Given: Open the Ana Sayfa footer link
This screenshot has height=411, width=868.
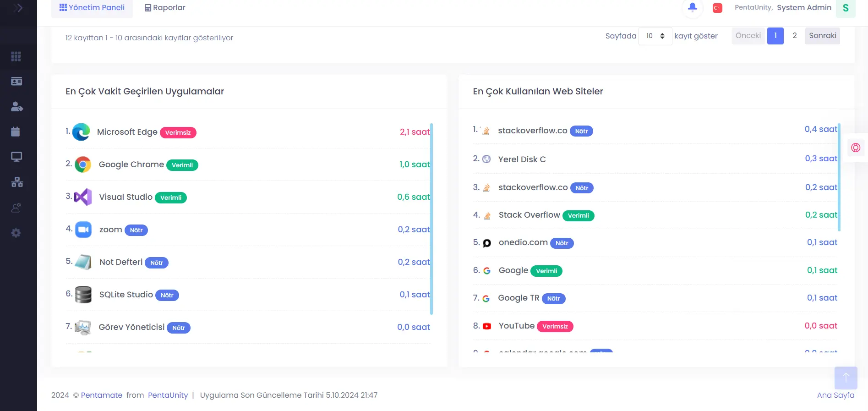Looking at the screenshot, I should [835, 395].
